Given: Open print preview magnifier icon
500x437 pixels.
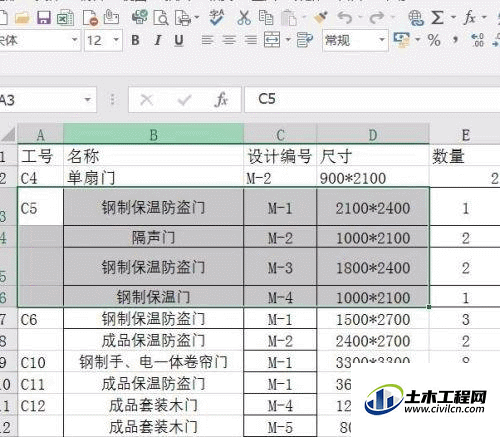Looking at the screenshot, I should coord(161,17).
